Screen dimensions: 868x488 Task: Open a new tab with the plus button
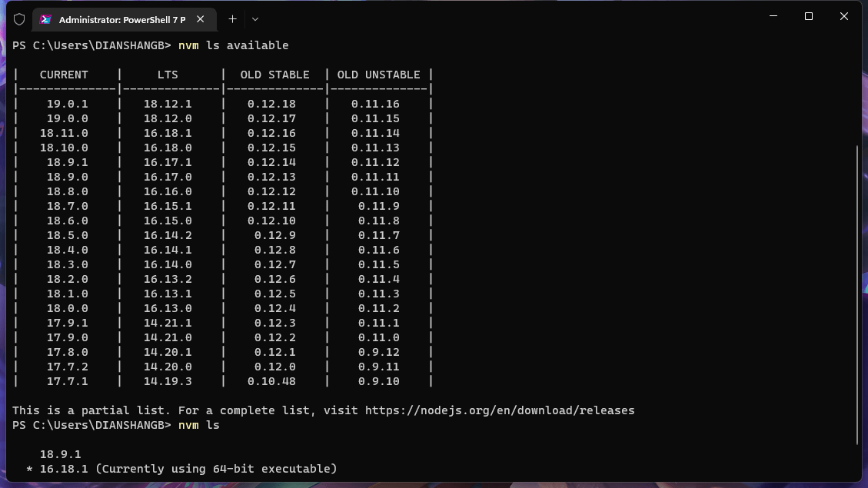coord(232,19)
